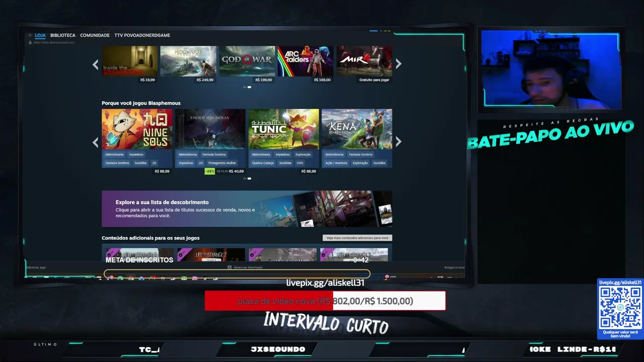The width and height of the screenshot is (644, 362).
Task: Click the R$ 199,90 God of War price
Action: (264, 80)
